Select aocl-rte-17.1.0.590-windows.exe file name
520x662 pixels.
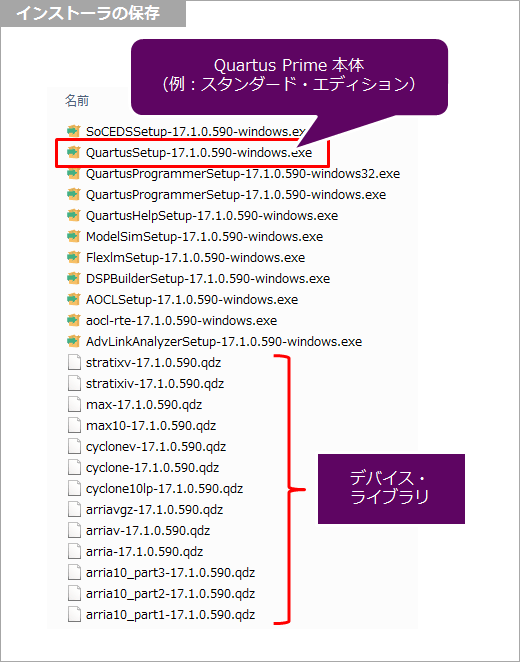(x=181, y=320)
